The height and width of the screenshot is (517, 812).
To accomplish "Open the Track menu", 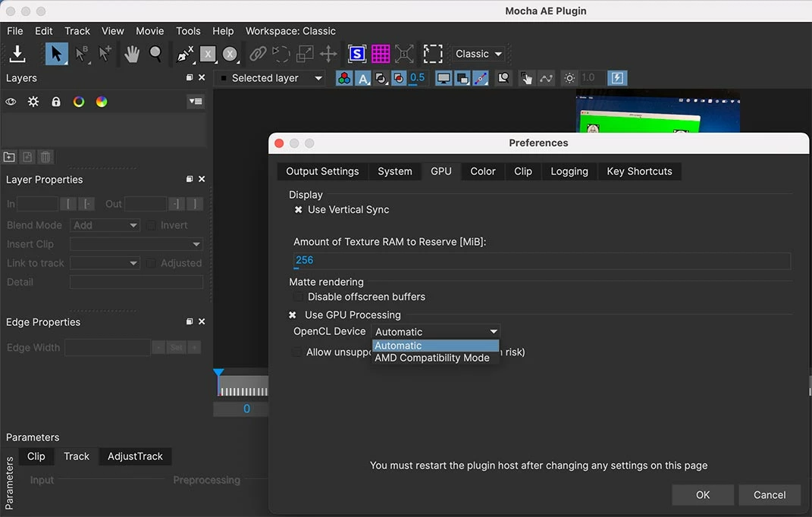I will [77, 31].
